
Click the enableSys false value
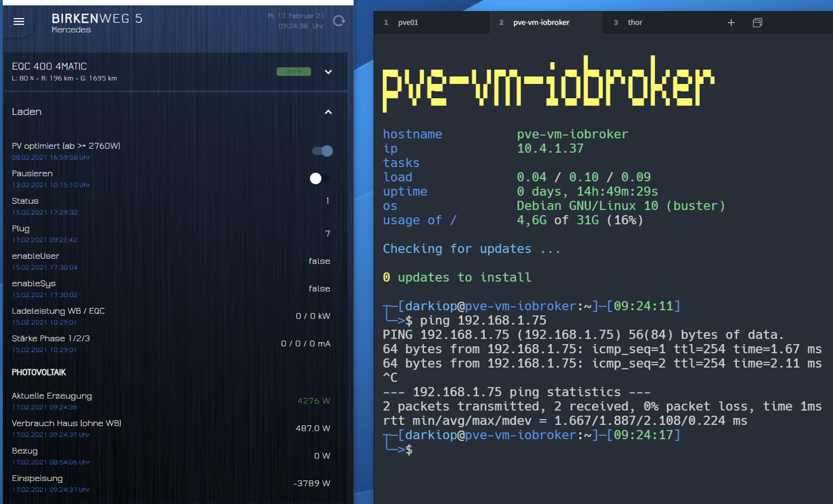point(319,289)
